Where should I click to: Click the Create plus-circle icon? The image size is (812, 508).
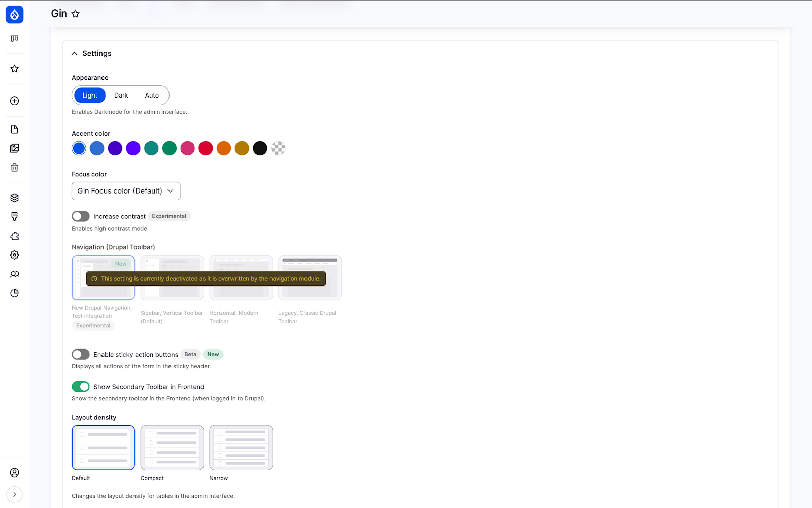tap(14, 101)
